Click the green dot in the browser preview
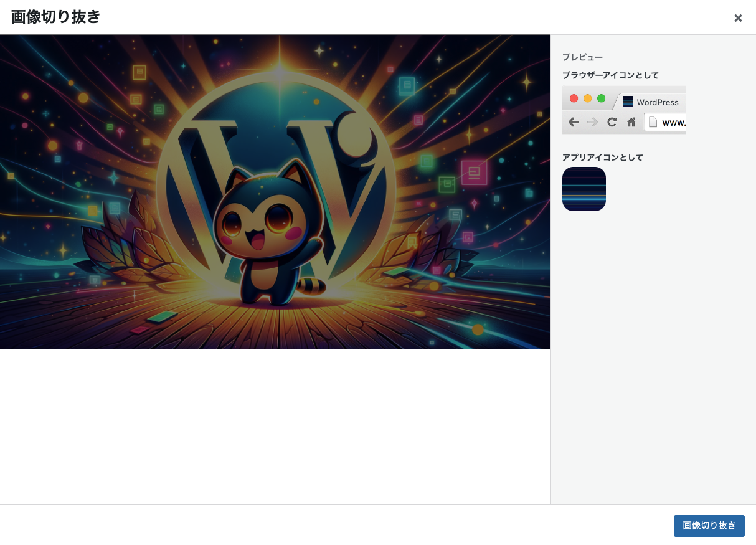Image resolution: width=756 pixels, height=545 pixels. pyautogui.click(x=601, y=98)
